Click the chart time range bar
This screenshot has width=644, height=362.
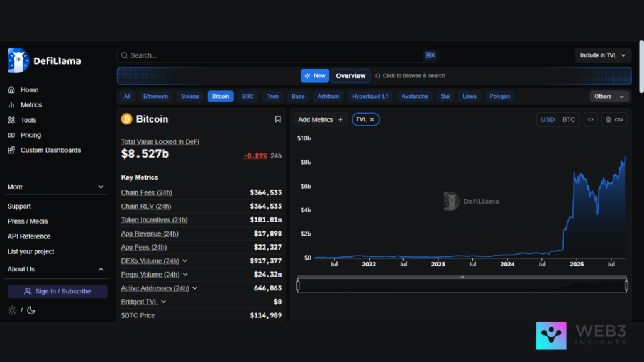click(462, 285)
